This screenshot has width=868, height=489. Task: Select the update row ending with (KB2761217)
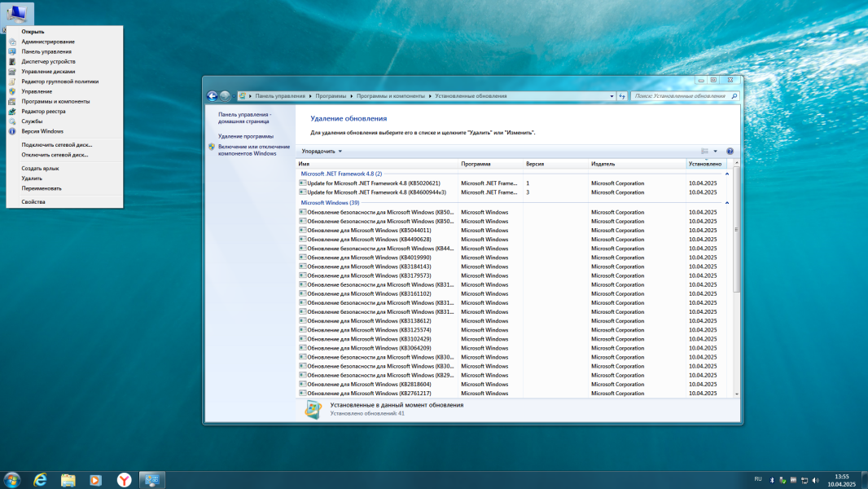512,393
